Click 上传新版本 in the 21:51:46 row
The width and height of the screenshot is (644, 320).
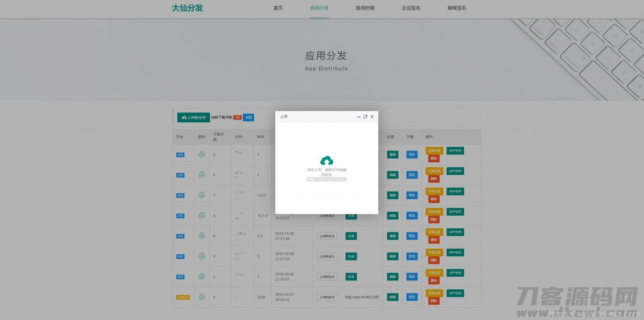327,236
